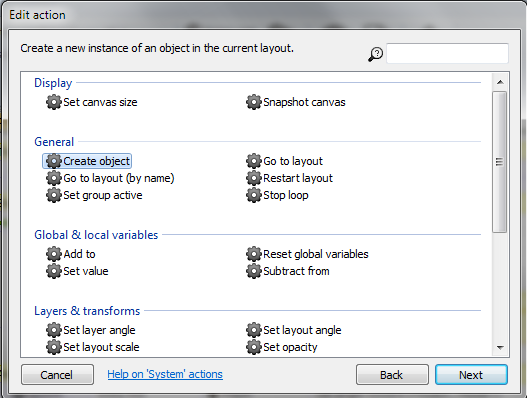
Task: Choose Go to layout (by name)
Action: pyautogui.click(x=110, y=178)
